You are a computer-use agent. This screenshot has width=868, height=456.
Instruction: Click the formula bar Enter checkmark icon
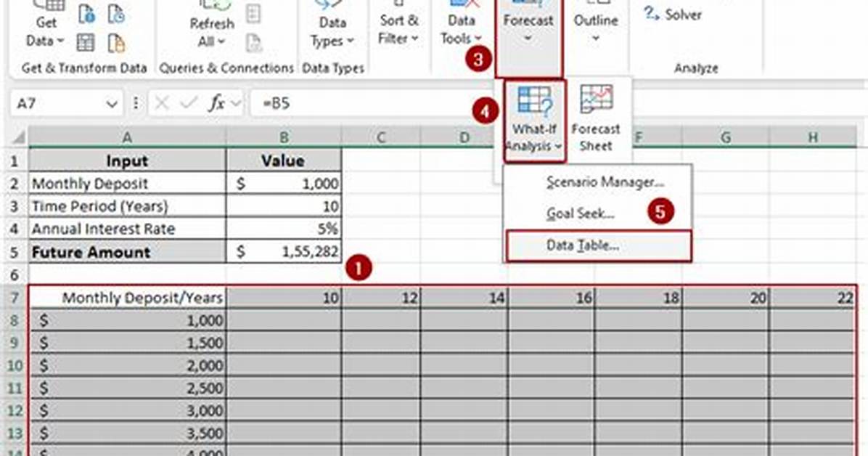pyautogui.click(x=189, y=103)
